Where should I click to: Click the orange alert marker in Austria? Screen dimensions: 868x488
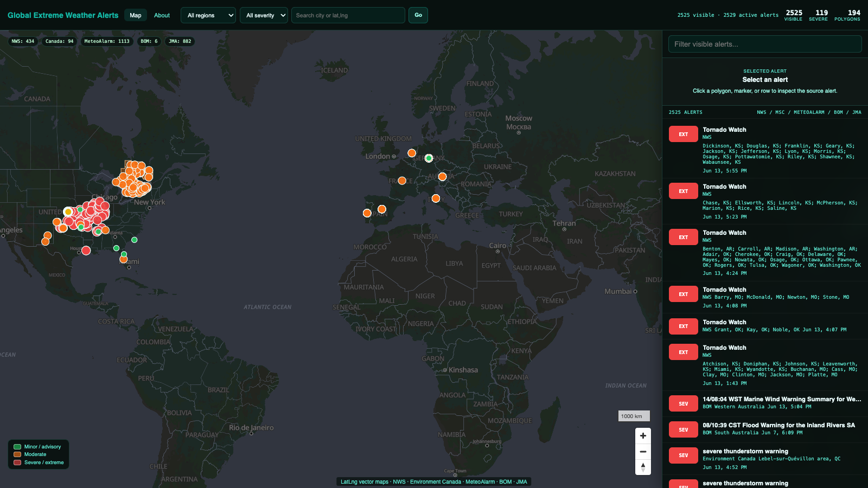pyautogui.click(x=442, y=177)
